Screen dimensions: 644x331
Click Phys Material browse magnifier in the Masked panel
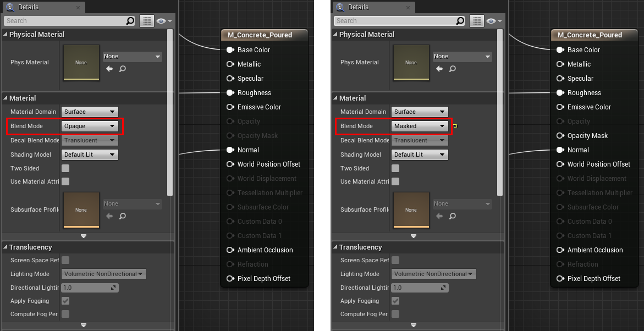pos(453,69)
